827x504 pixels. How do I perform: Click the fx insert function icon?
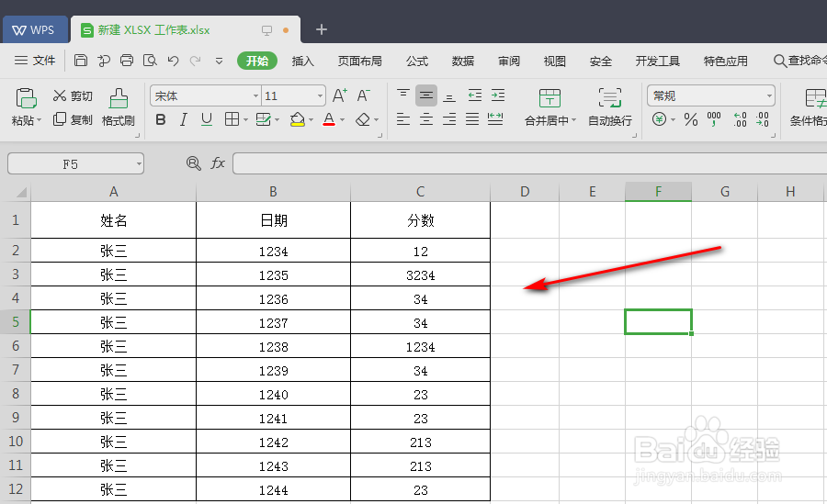[218, 162]
